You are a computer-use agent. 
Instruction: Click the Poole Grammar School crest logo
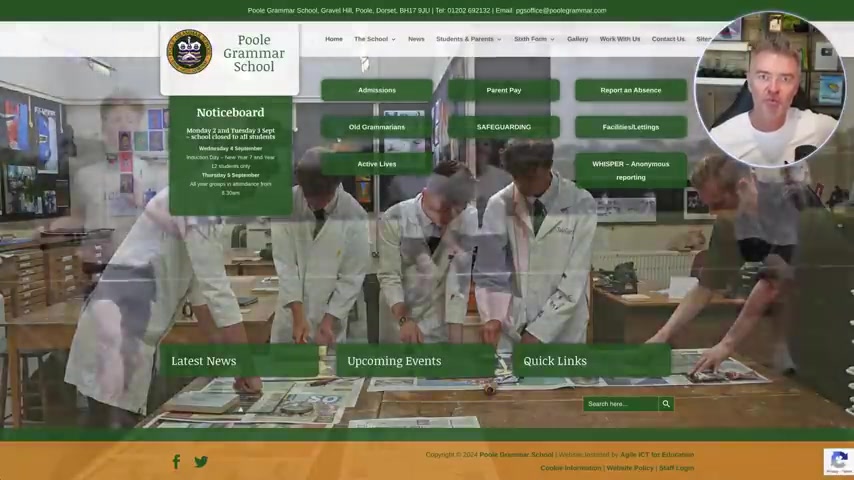click(x=189, y=52)
